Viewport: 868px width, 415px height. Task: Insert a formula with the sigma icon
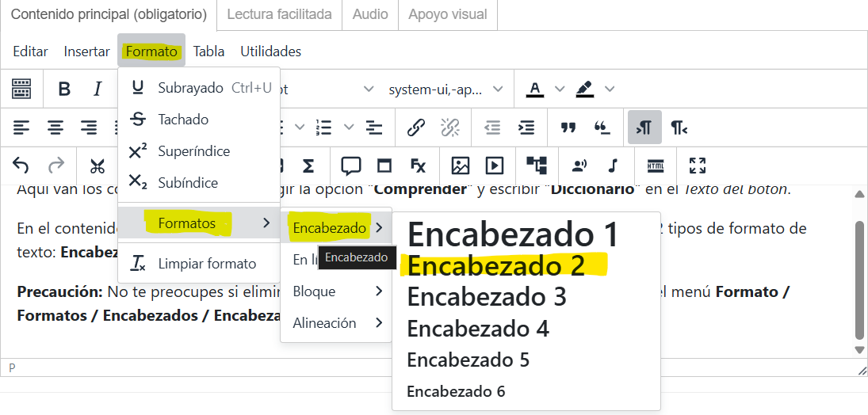coord(308,166)
